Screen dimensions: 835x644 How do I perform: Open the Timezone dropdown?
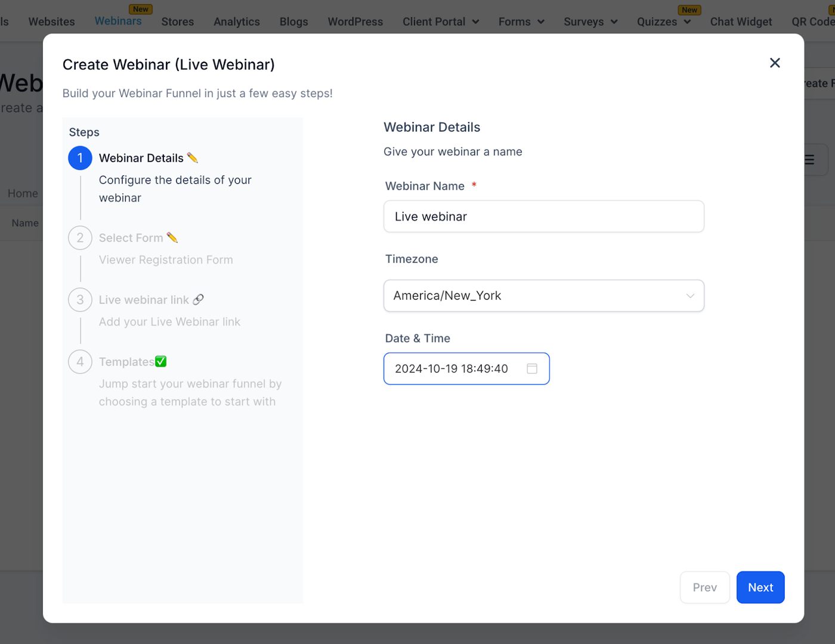[x=543, y=296]
